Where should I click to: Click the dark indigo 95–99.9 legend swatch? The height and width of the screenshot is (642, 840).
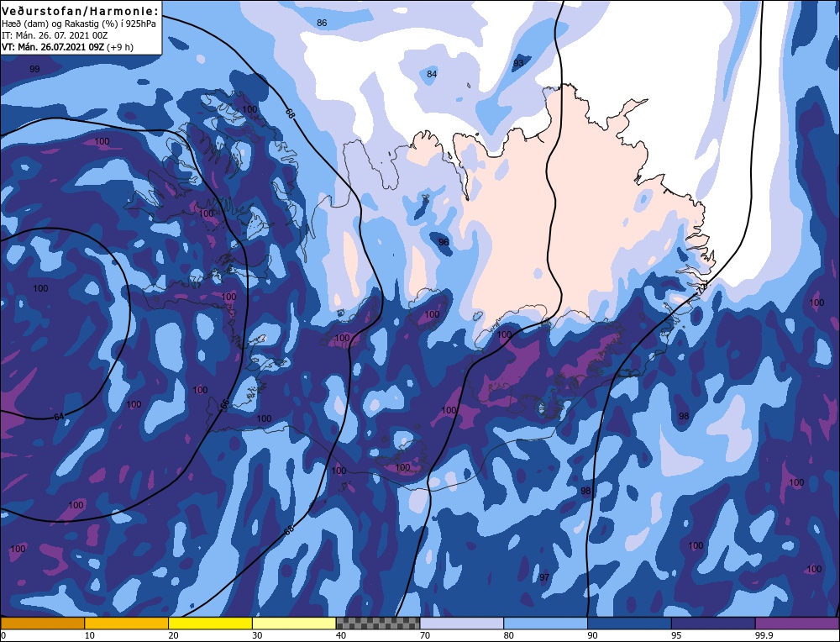pyautogui.click(x=713, y=623)
